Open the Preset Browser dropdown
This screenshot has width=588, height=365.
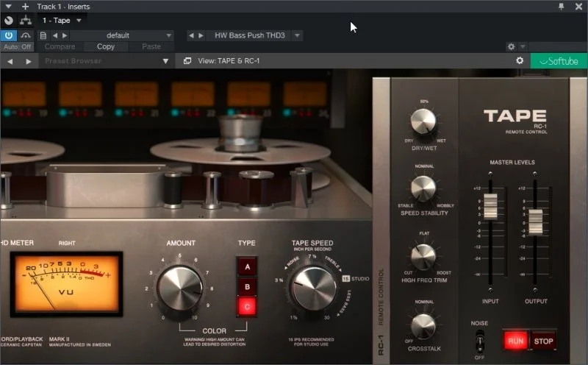107,61
